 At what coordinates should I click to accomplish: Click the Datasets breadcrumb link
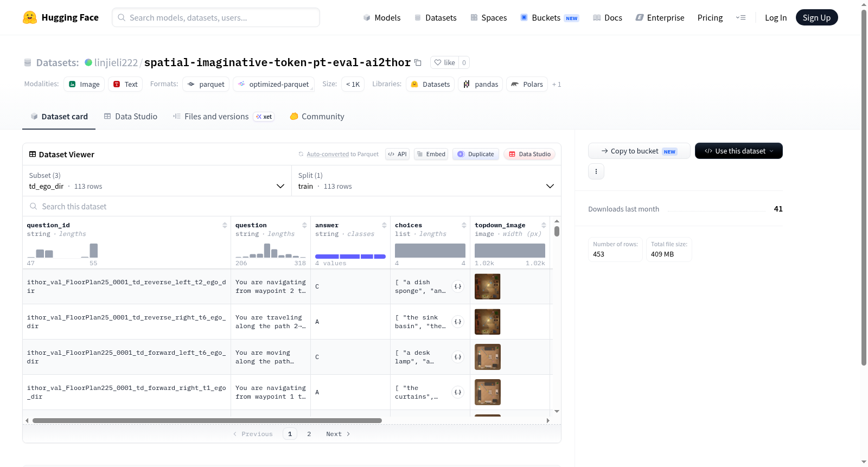(57, 62)
